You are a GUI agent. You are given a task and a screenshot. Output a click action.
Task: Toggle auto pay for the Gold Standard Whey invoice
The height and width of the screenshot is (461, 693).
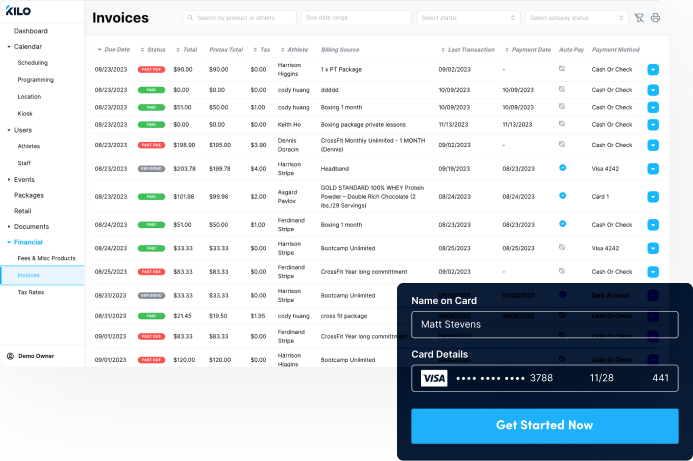pos(562,196)
